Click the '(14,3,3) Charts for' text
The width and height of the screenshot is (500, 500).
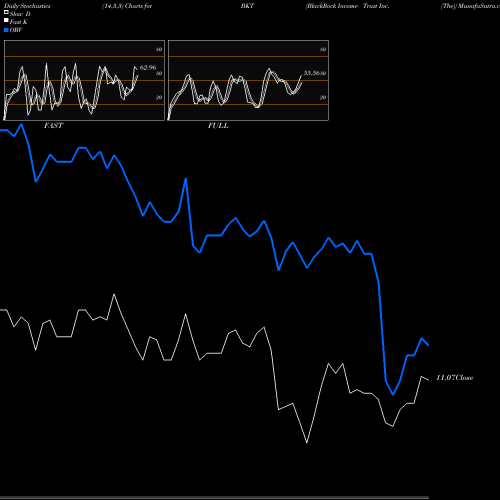[127, 6]
